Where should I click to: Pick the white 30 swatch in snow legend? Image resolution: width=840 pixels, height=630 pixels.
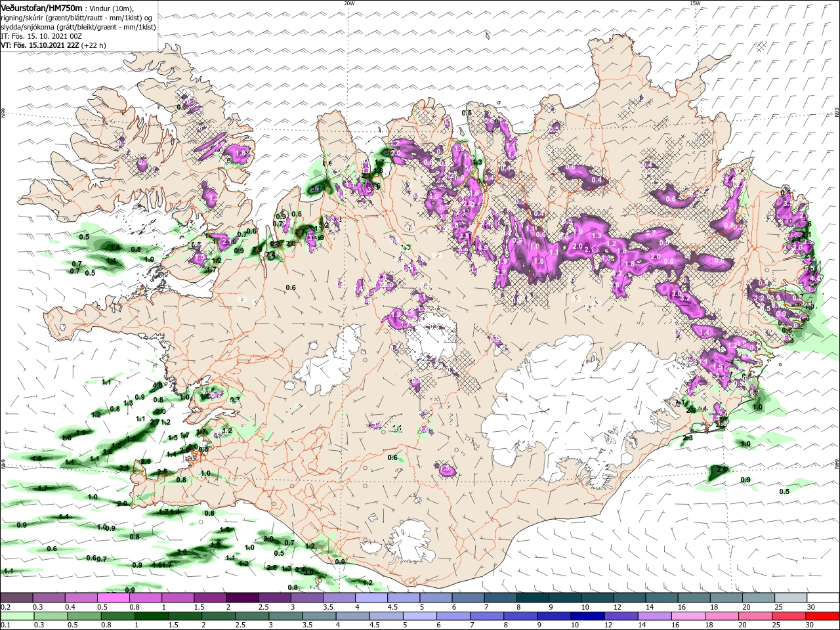click(823, 597)
